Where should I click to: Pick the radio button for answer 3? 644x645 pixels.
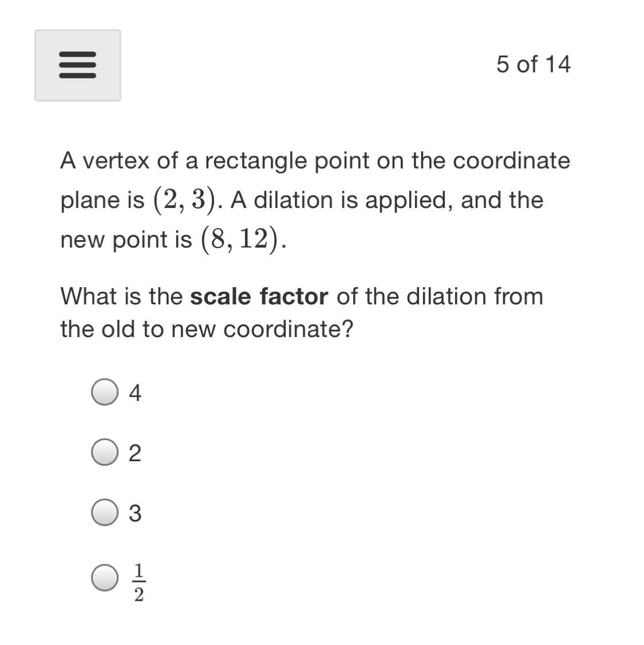(x=104, y=512)
